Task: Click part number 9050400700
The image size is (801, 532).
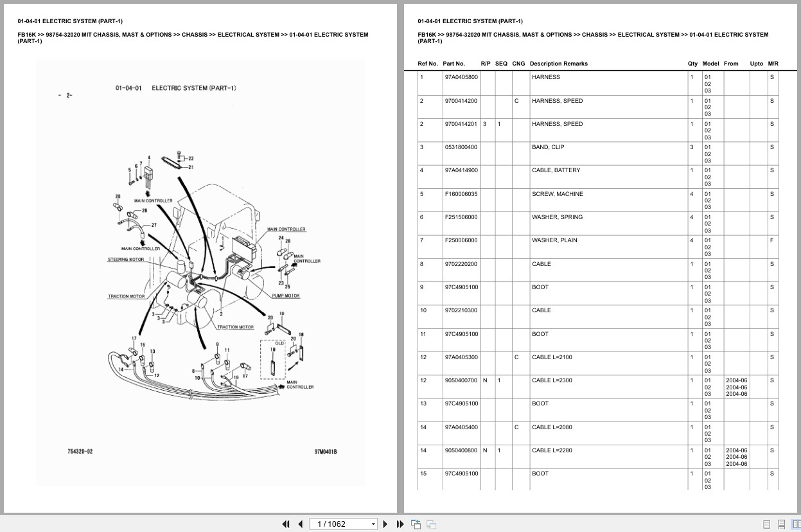Action: [461, 380]
